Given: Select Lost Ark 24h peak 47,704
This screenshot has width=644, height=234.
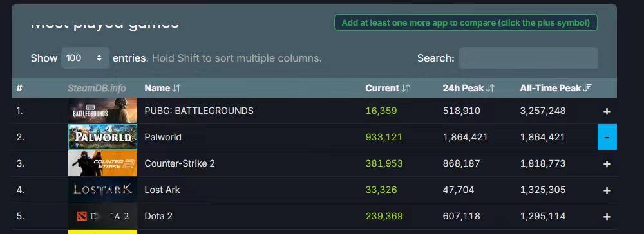Looking at the screenshot, I should click(x=459, y=190).
